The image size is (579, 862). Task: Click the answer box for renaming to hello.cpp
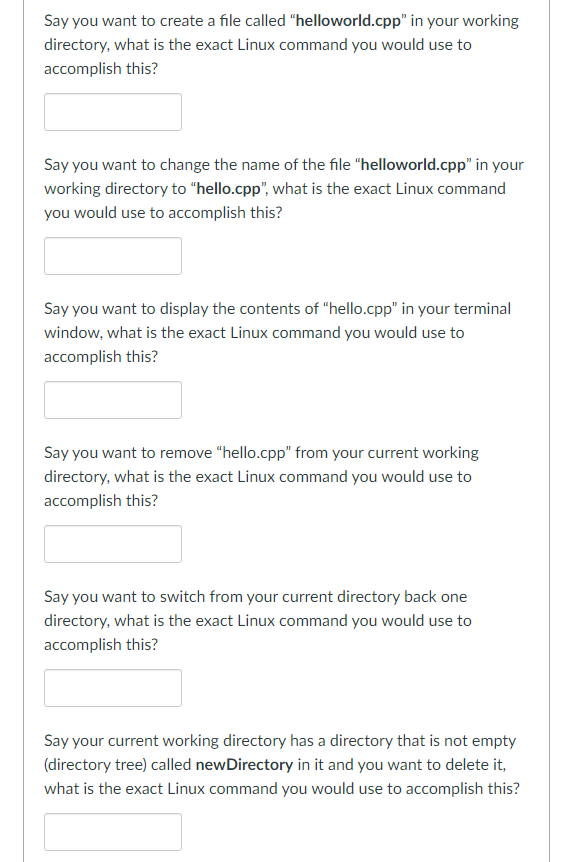(113, 256)
